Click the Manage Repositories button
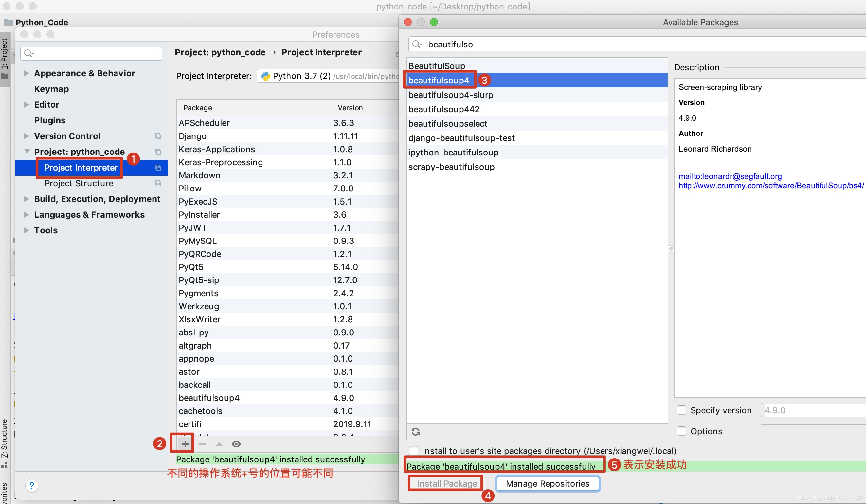 pos(548,484)
